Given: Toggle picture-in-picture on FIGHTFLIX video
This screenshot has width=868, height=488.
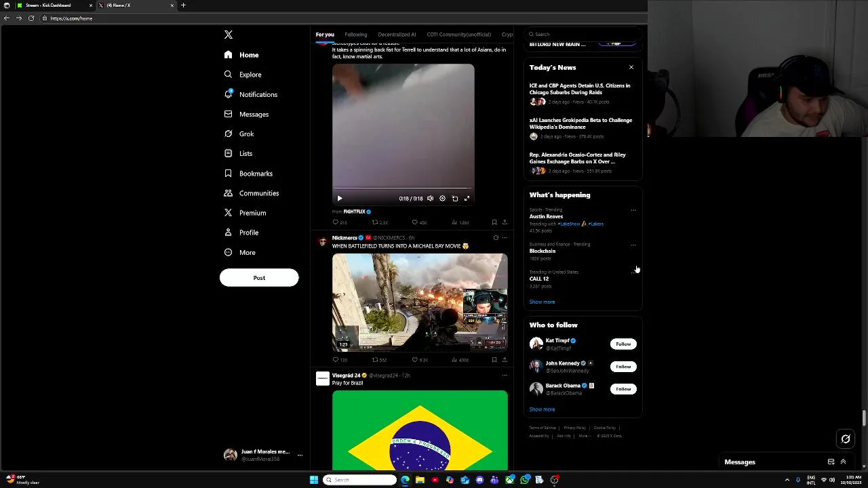Looking at the screenshot, I should tap(455, 199).
